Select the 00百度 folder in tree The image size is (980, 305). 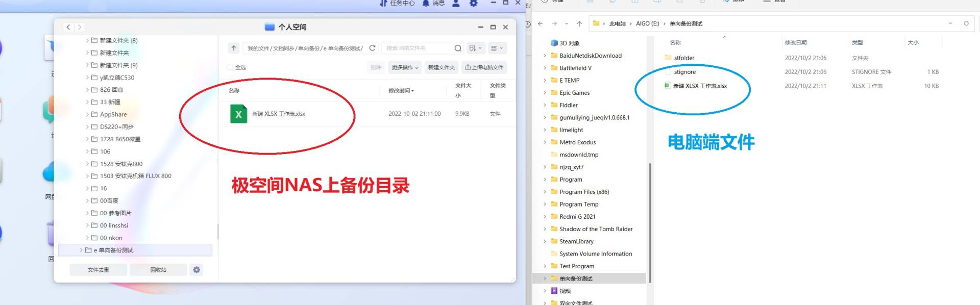tap(109, 200)
